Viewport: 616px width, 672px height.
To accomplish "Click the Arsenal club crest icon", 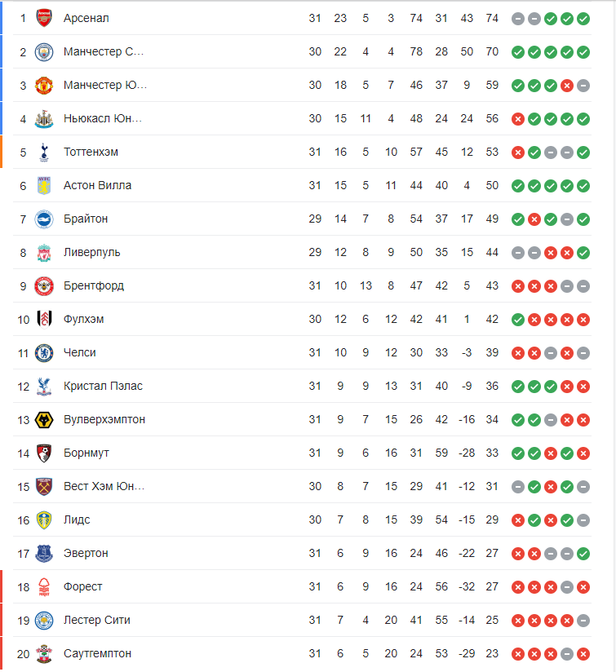I will point(44,18).
